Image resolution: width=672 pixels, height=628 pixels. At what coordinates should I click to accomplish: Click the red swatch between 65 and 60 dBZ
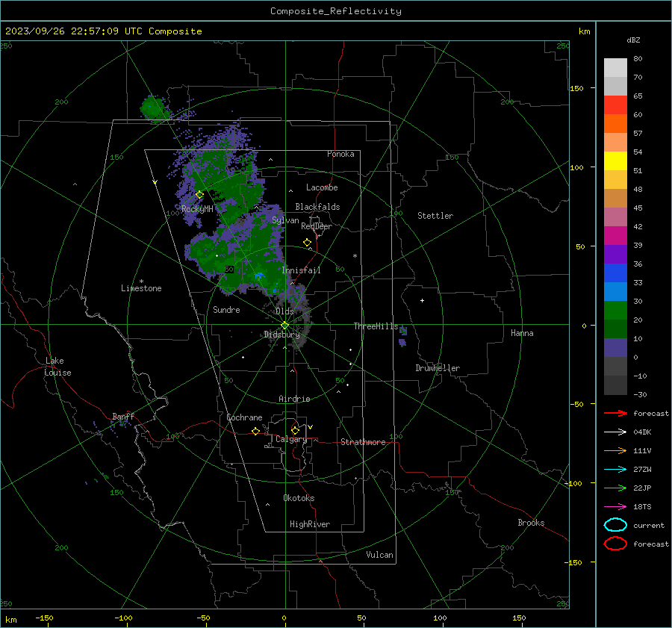(x=615, y=105)
